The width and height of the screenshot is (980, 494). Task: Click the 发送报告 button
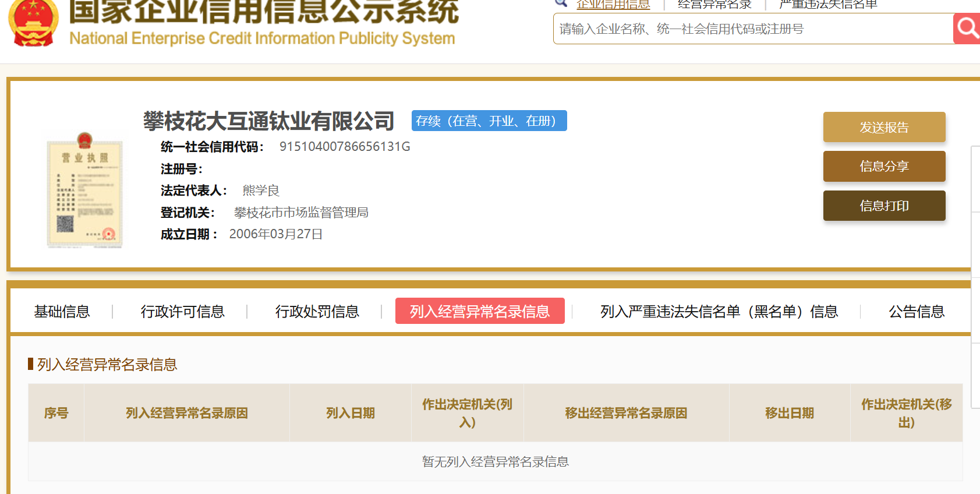click(x=884, y=127)
